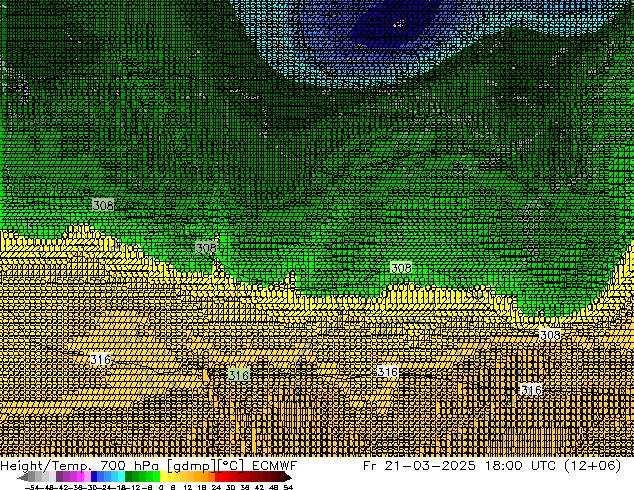Click the 308 contour label inside the yellow area
Viewport: 634px width, 490px height.
550,335
